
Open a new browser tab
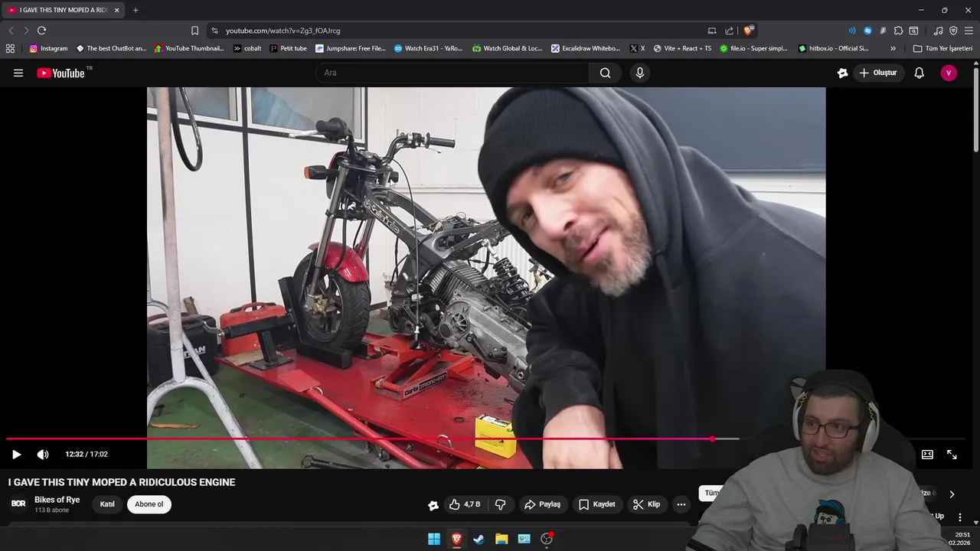point(136,10)
